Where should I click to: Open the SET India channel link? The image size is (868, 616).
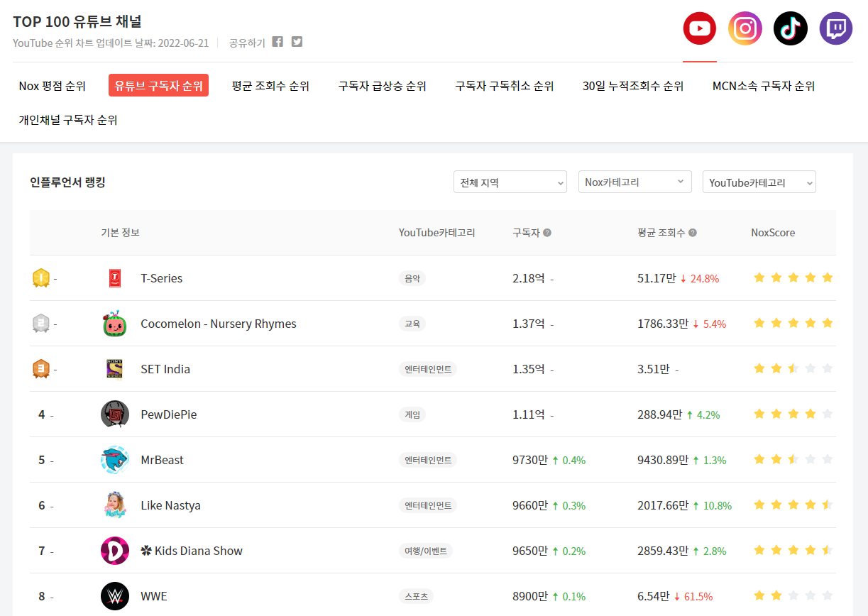(165, 369)
